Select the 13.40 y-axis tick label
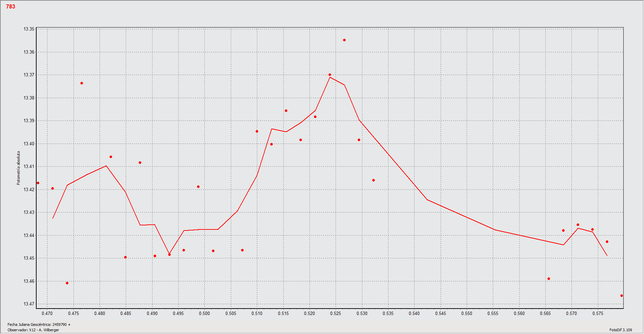Image resolution: width=644 pixels, height=334 pixels. (x=29, y=144)
